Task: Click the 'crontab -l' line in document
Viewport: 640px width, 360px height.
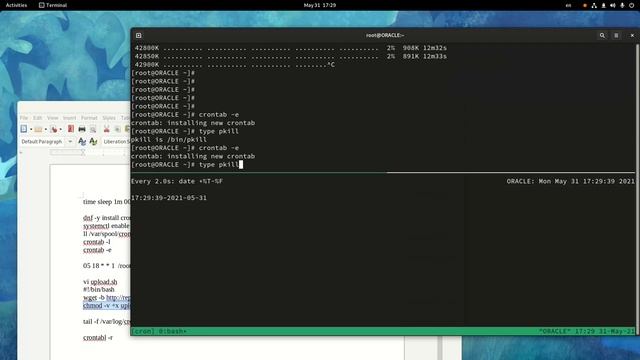Action: (x=97, y=242)
